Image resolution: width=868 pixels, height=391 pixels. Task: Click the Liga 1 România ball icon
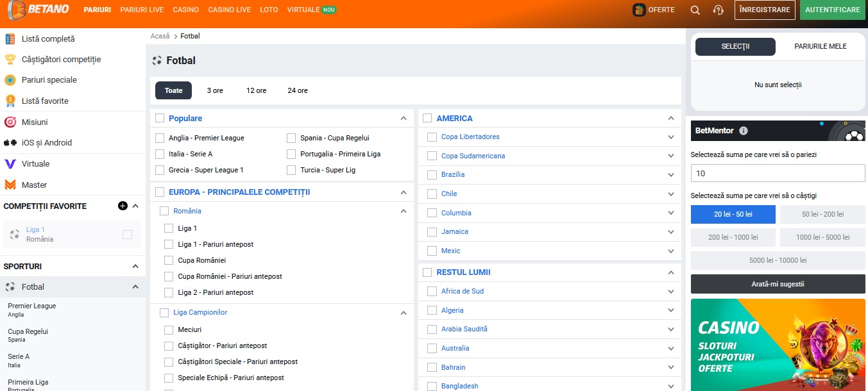coord(15,235)
